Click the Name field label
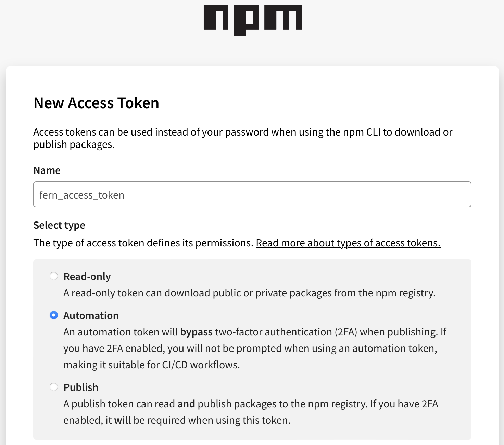 [47, 170]
